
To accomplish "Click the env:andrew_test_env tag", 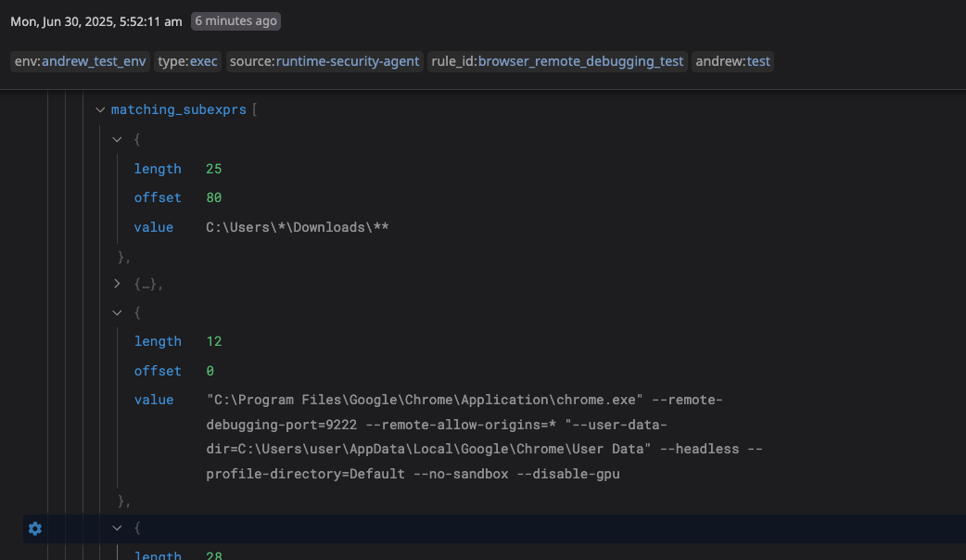I will coord(80,61).
